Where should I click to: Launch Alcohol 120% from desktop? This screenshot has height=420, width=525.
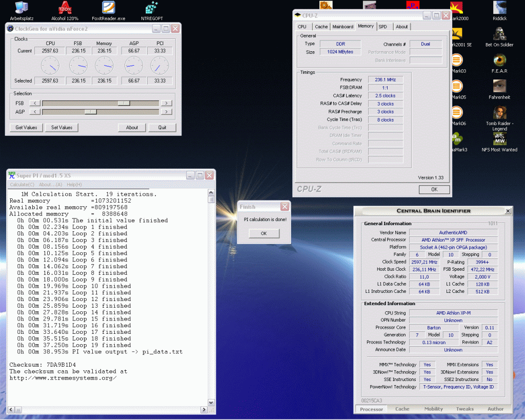65,11
